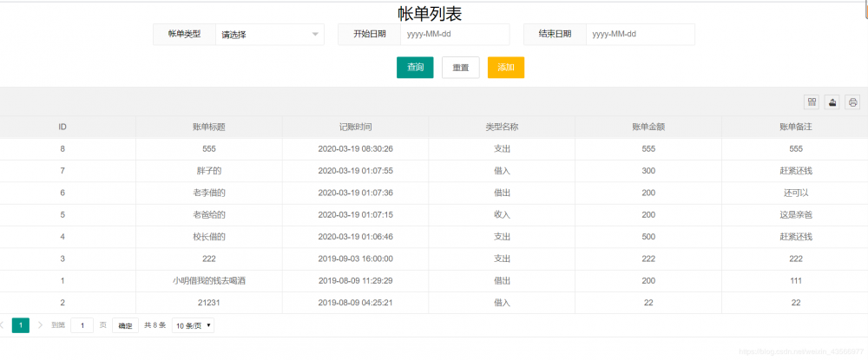Select the title cell 21231
The width and height of the screenshot is (868, 360).
208,303
